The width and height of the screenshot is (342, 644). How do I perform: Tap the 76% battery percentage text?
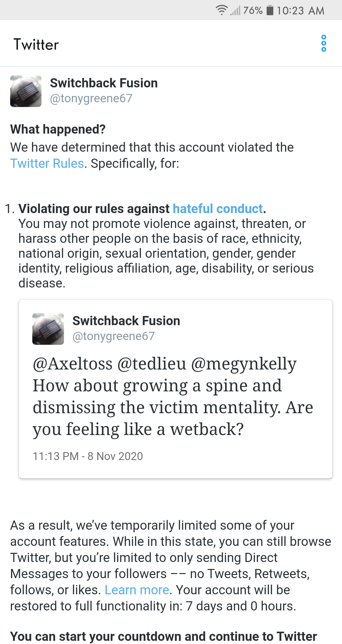253,10
